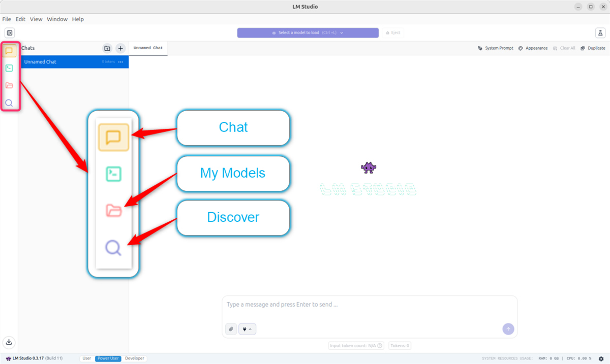Click the Eject model button
Screen dimensions: 610x364
point(392,32)
